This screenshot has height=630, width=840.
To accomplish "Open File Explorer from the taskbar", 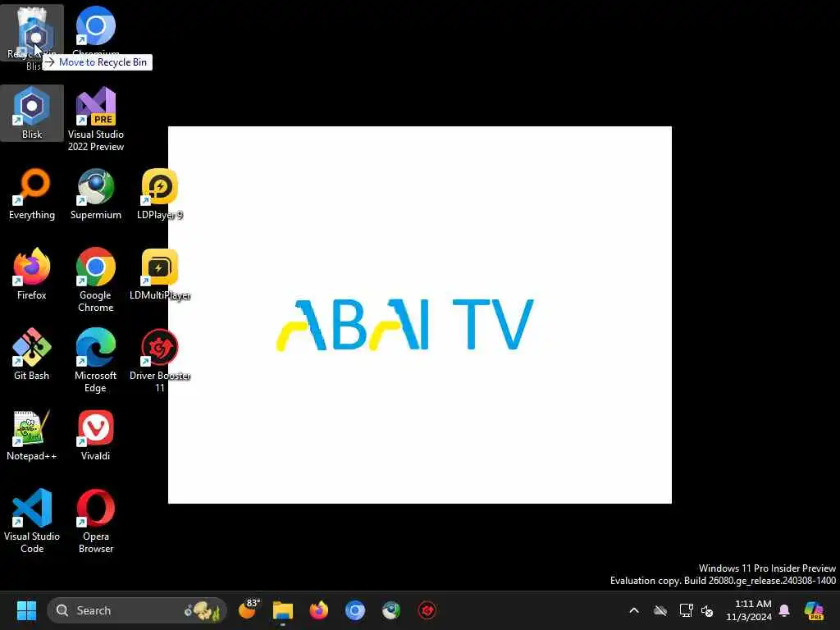I will pyautogui.click(x=283, y=610).
